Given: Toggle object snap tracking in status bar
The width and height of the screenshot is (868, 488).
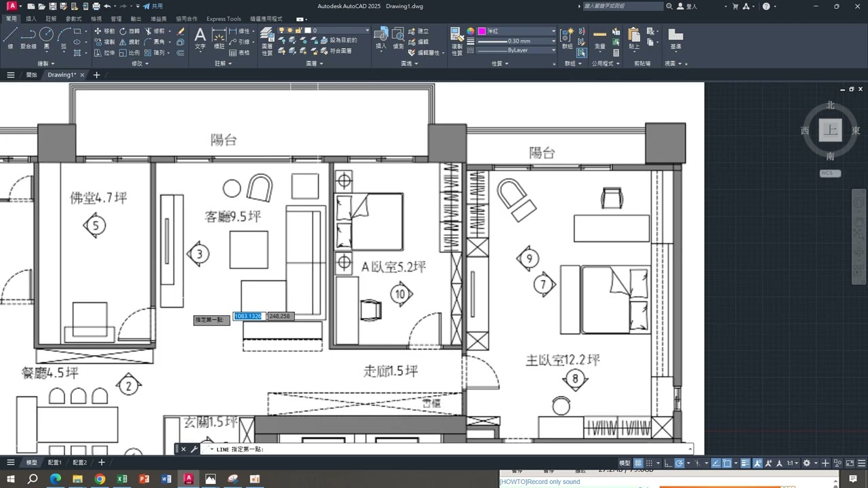Looking at the screenshot, I should click(x=716, y=463).
